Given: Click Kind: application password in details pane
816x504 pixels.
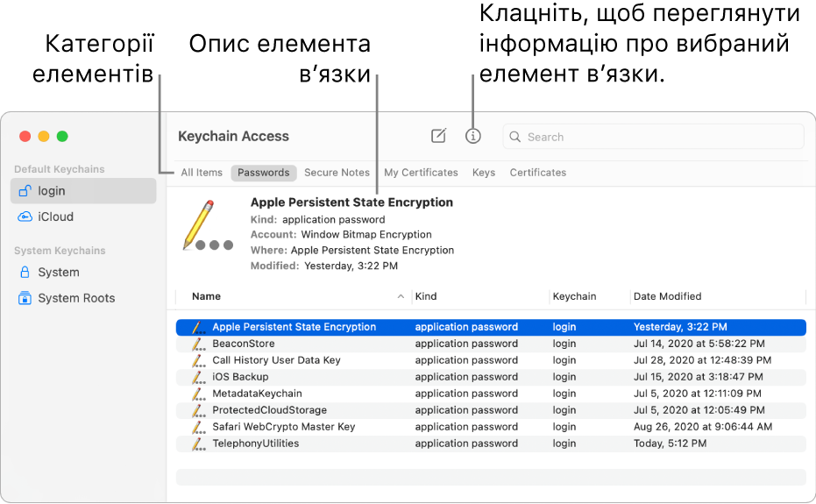Looking at the screenshot, I should 318,220.
